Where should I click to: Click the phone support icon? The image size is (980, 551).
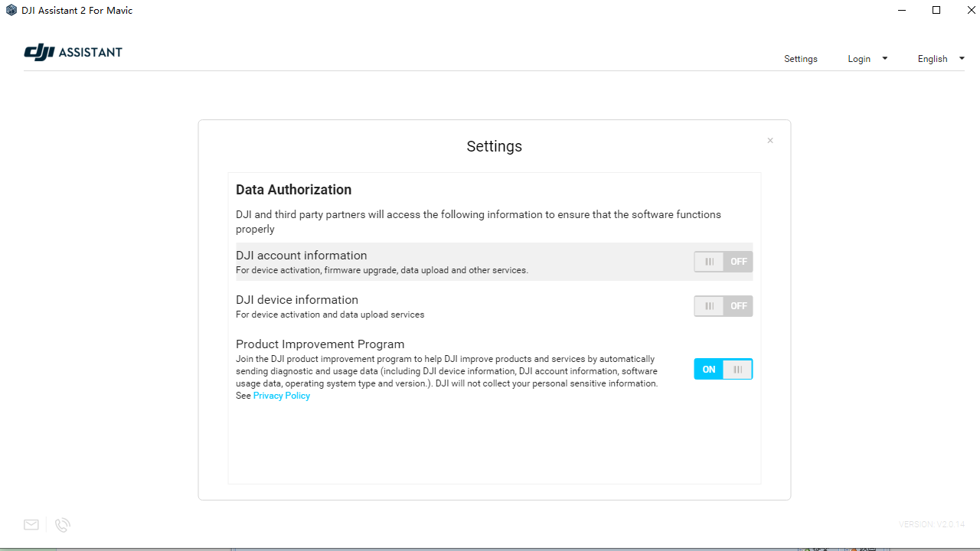(x=63, y=525)
